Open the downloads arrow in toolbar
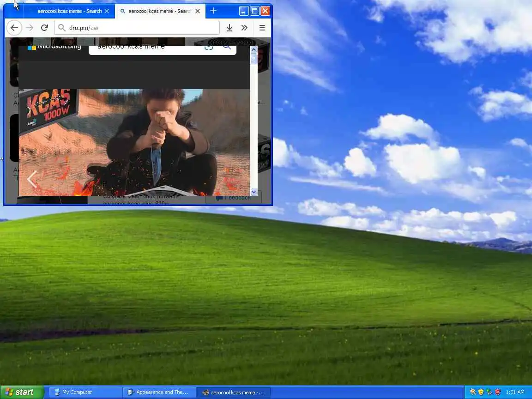This screenshot has height=399, width=532. pos(230,28)
